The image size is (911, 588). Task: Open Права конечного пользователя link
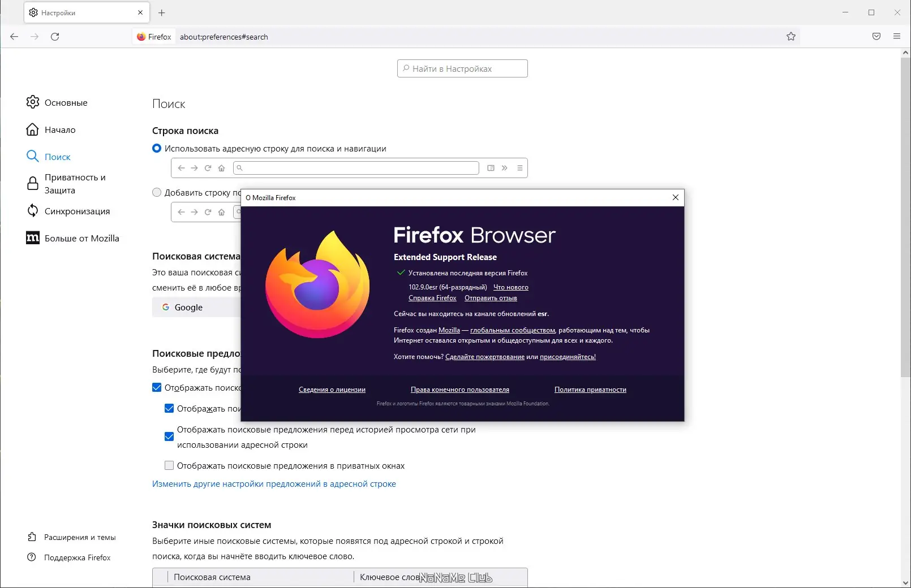click(x=460, y=390)
